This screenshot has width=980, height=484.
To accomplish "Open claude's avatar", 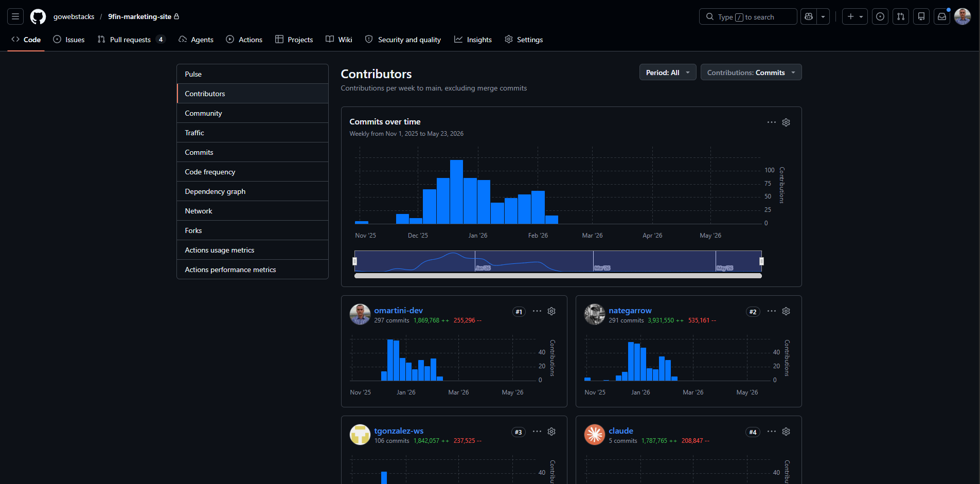I will tap(595, 435).
